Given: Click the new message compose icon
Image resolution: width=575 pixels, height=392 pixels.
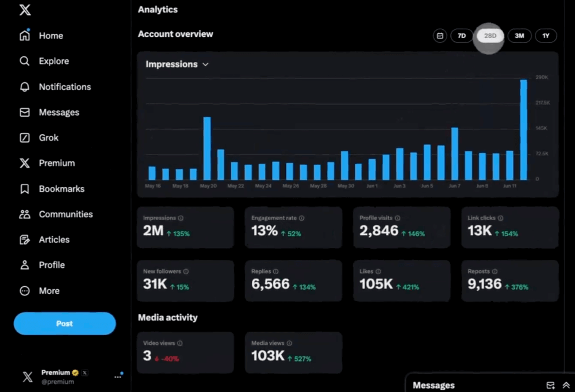Looking at the screenshot, I should click(x=550, y=385).
